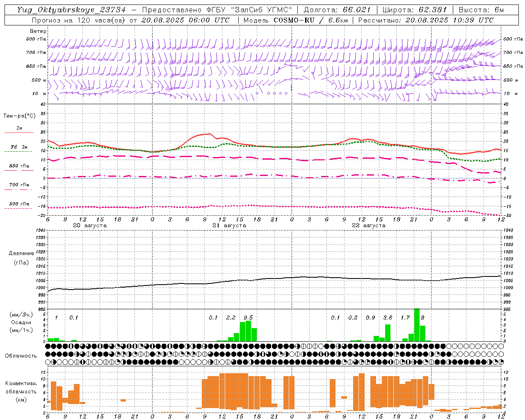The height and width of the screenshot is (420, 525).
Task: Click the date label 21 августа
Action: (x=229, y=226)
